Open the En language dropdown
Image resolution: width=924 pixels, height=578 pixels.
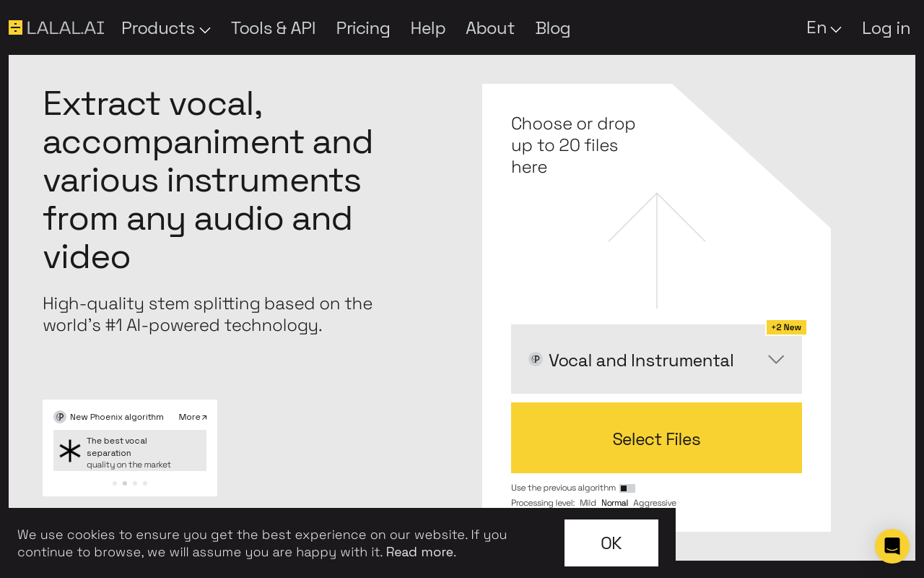(824, 27)
